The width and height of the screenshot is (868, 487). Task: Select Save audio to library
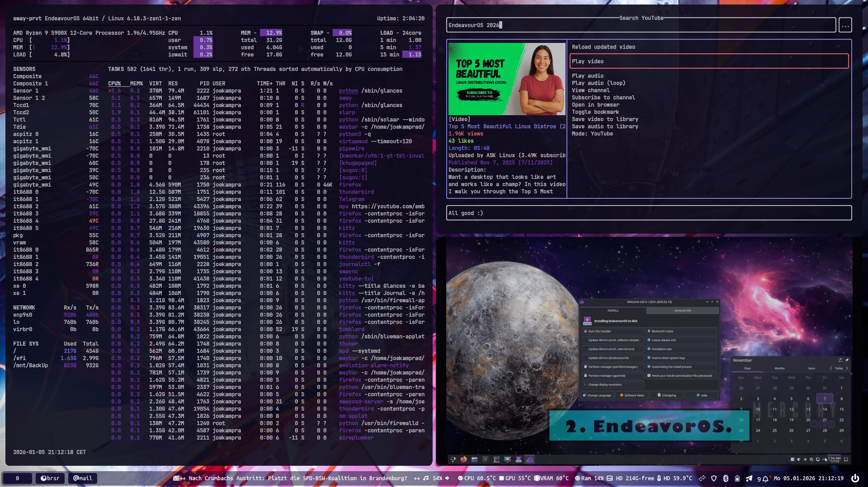click(x=605, y=126)
